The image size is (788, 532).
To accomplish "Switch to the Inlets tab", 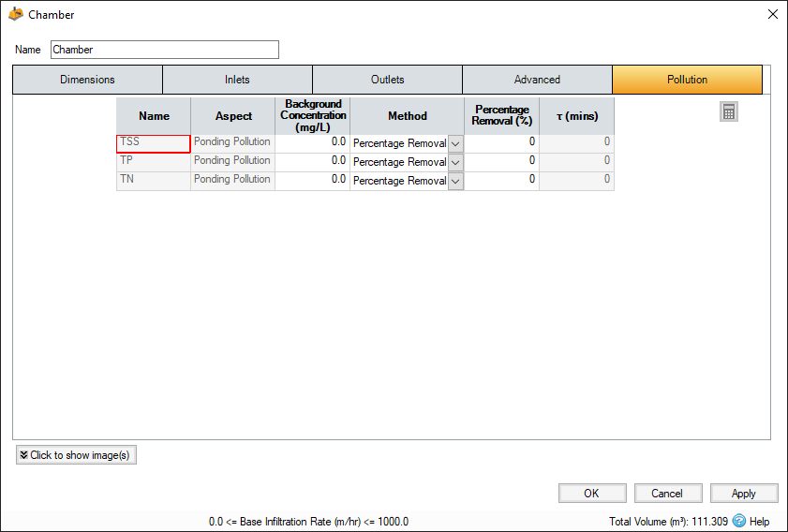I will click(x=237, y=80).
